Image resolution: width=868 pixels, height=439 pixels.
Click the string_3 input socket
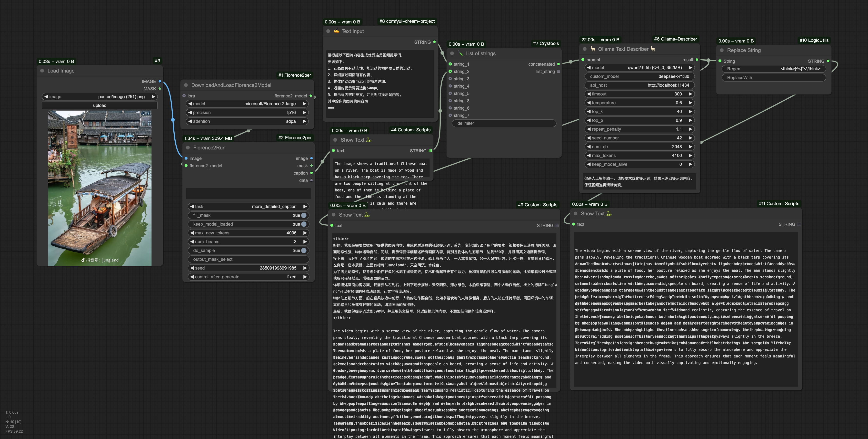(450, 79)
